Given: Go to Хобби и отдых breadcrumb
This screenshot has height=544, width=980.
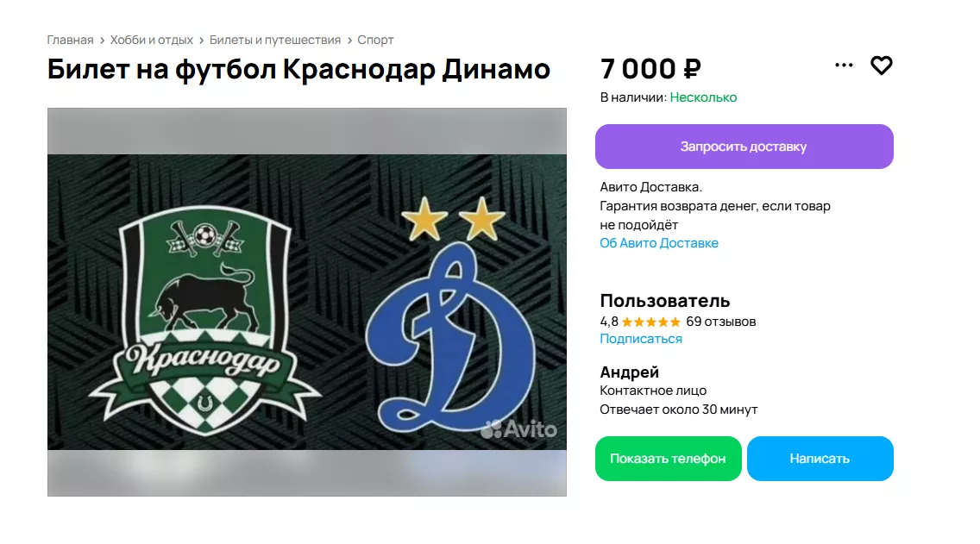Looking at the screenshot, I should click(151, 40).
